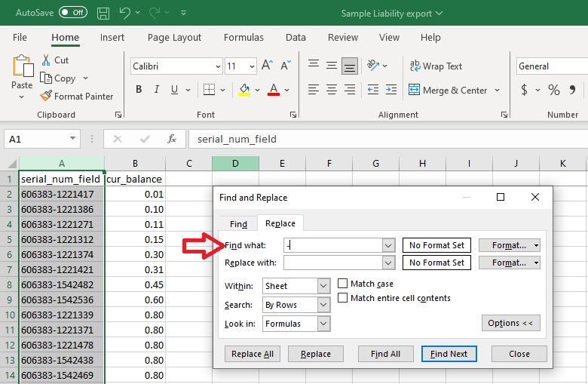Image resolution: width=588 pixels, height=384 pixels.
Task: Click the Increase Font Size icon
Action: (267, 66)
